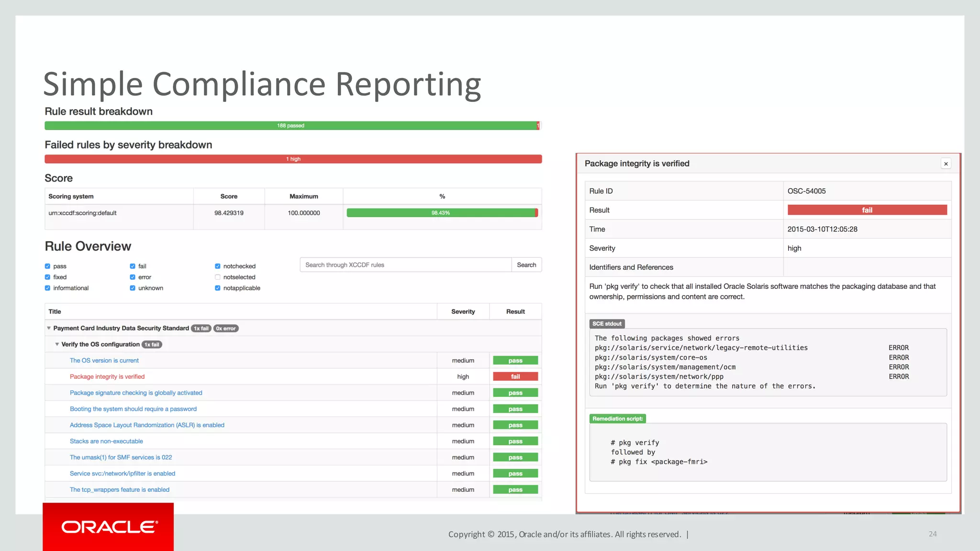
Task: Click the fail result bar in dialog
Action: pyautogui.click(x=867, y=210)
